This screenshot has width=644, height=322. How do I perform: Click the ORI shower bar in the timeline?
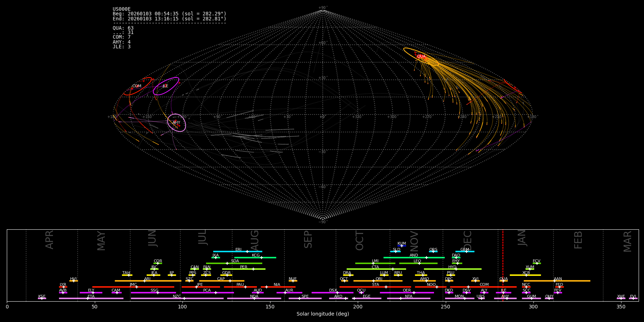pyautogui.click(x=378, y=281)
